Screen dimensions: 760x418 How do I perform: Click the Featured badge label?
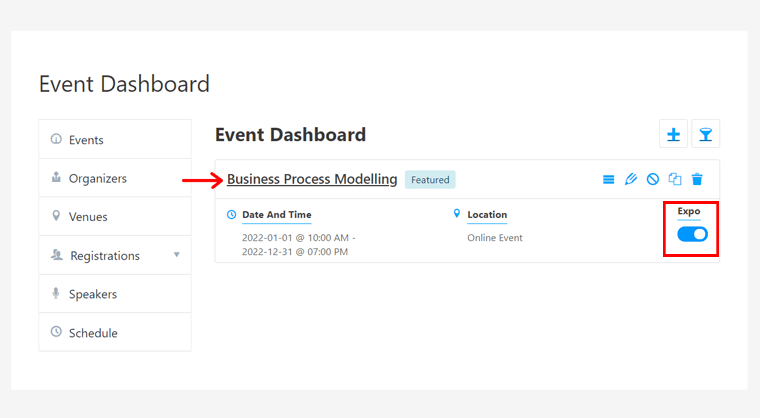point(430,180)
